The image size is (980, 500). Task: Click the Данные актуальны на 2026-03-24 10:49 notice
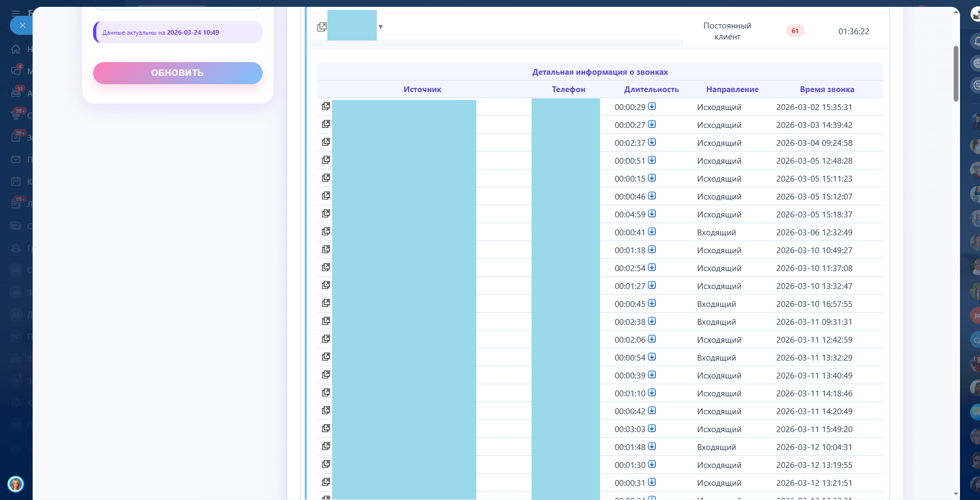178,32
